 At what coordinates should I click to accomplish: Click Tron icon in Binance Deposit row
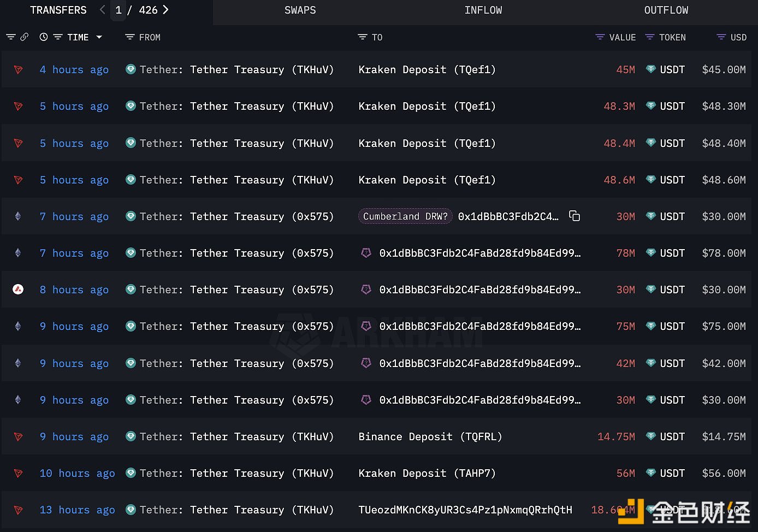18,436
